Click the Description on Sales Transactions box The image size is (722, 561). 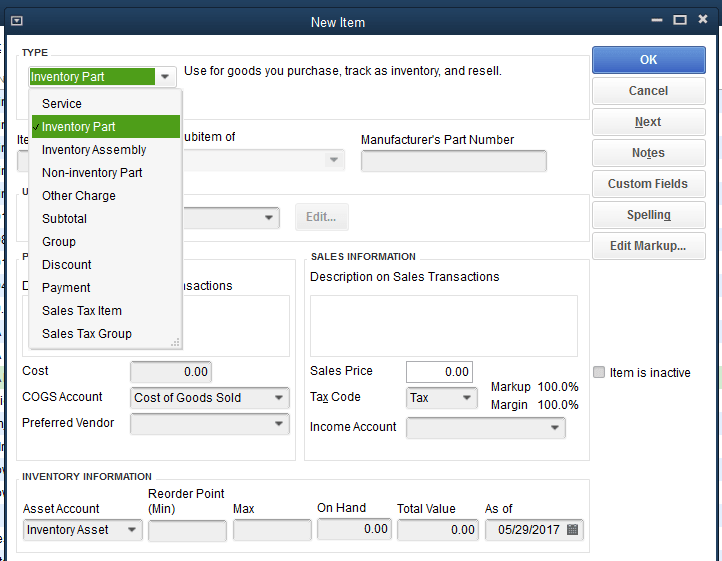443,325
